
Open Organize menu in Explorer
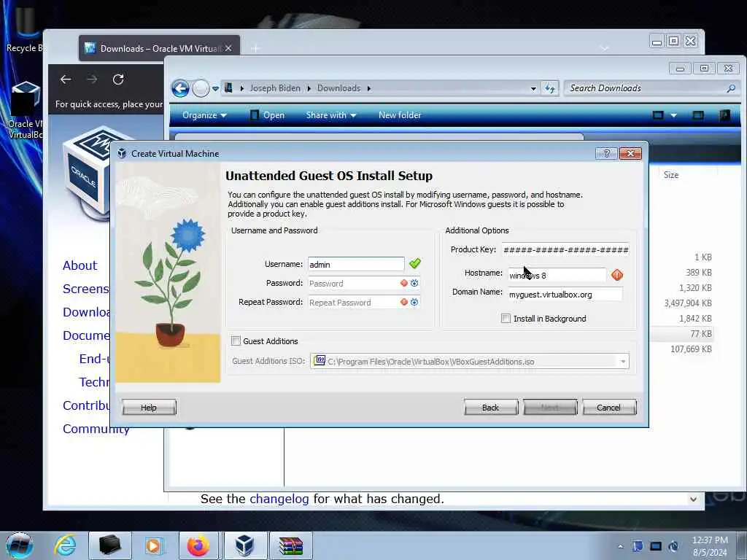tap(204, 115)
